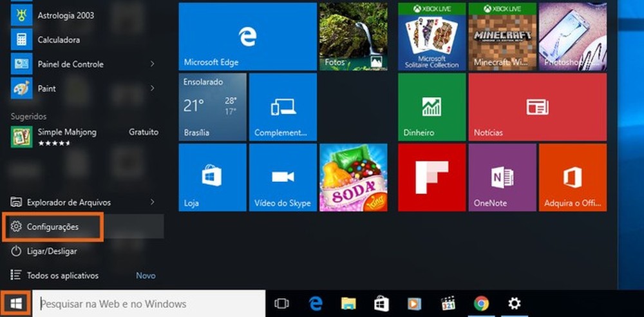644x317 pixels.
Task: Open the Photoshop tile
Action: point(573,36)
